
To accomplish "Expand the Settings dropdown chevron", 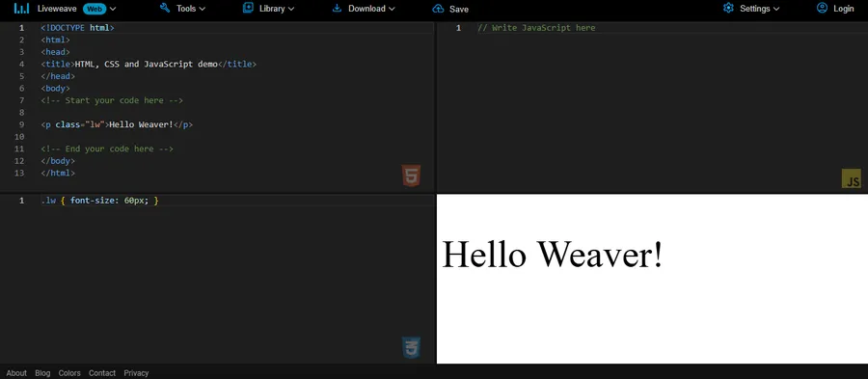I will [x=776, y=9].
